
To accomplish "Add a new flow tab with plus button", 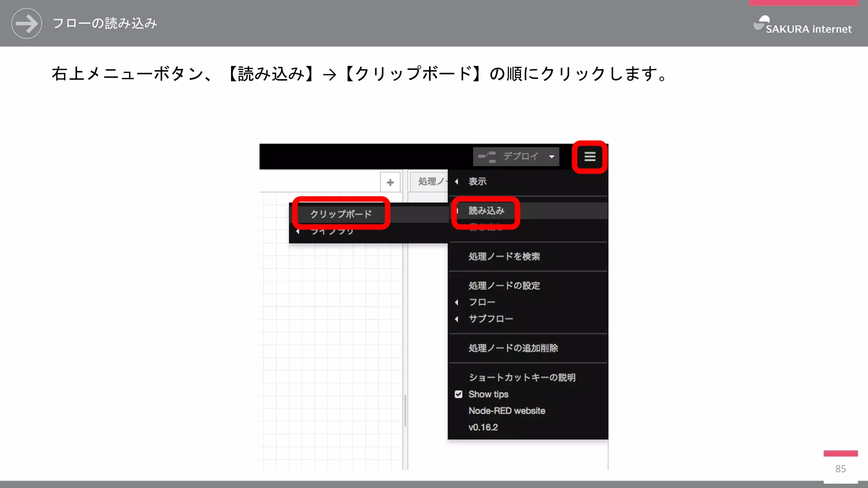I will pyautogui.click(x=390, y=182).
